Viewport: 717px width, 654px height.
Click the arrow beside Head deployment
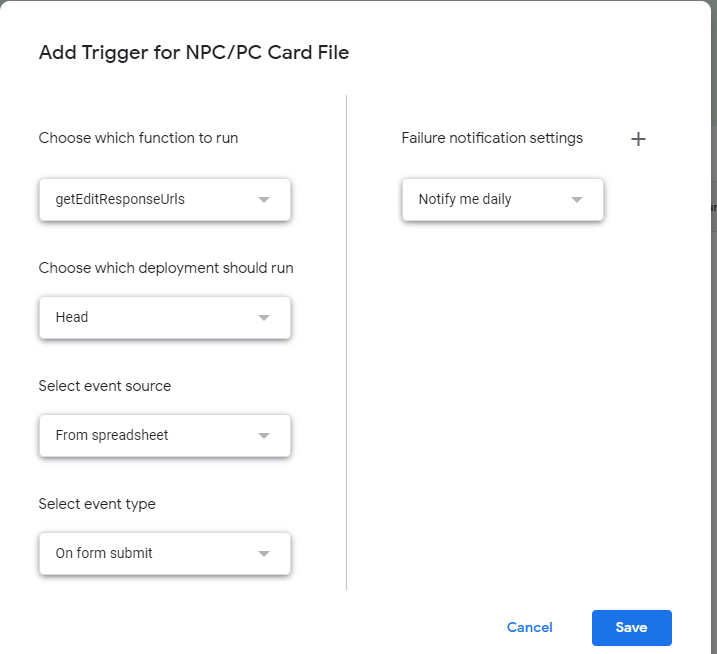point(264,318)
